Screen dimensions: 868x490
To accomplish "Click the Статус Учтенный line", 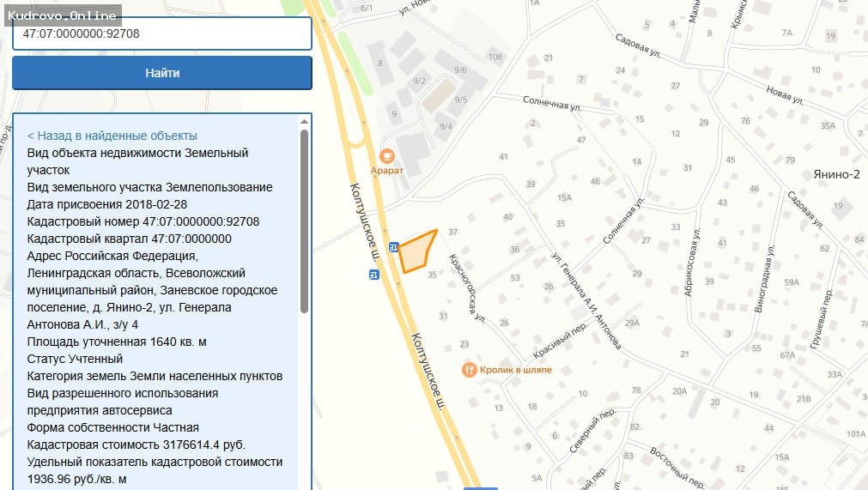I will pyautogui.click(x=76, y=359).
